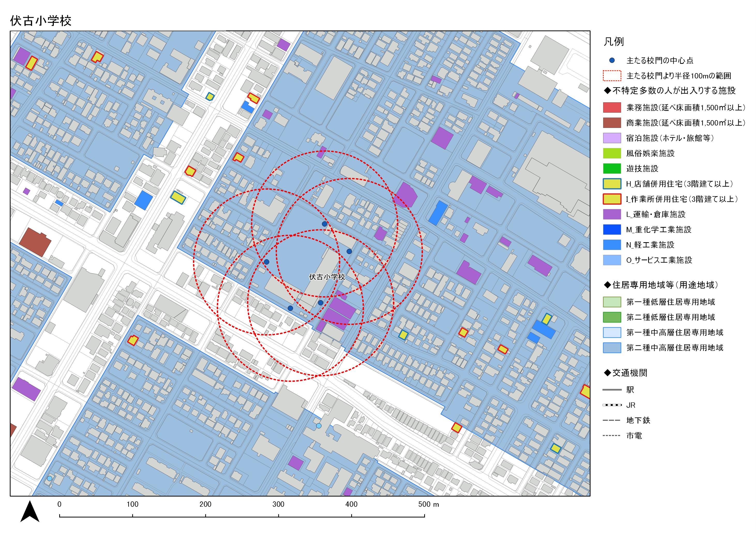Click the 第一種中高層住居専用地域 label

675,333
